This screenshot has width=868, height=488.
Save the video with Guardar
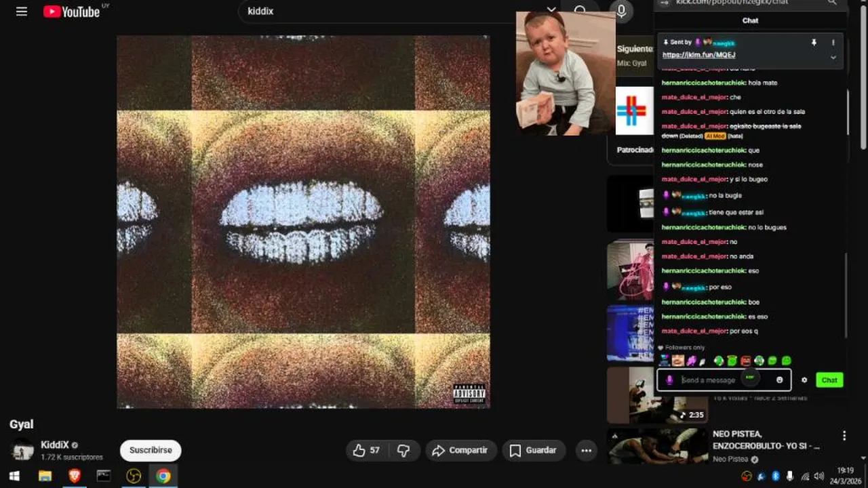(534, 451)
